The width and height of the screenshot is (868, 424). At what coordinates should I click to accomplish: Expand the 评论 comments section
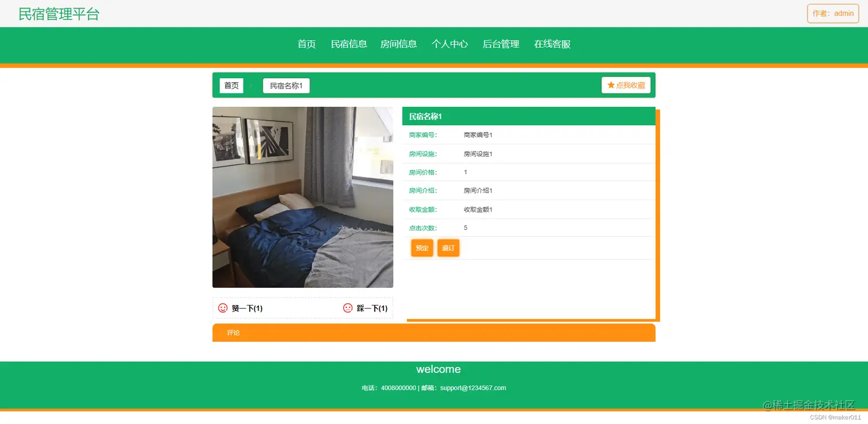click(233, 332)
